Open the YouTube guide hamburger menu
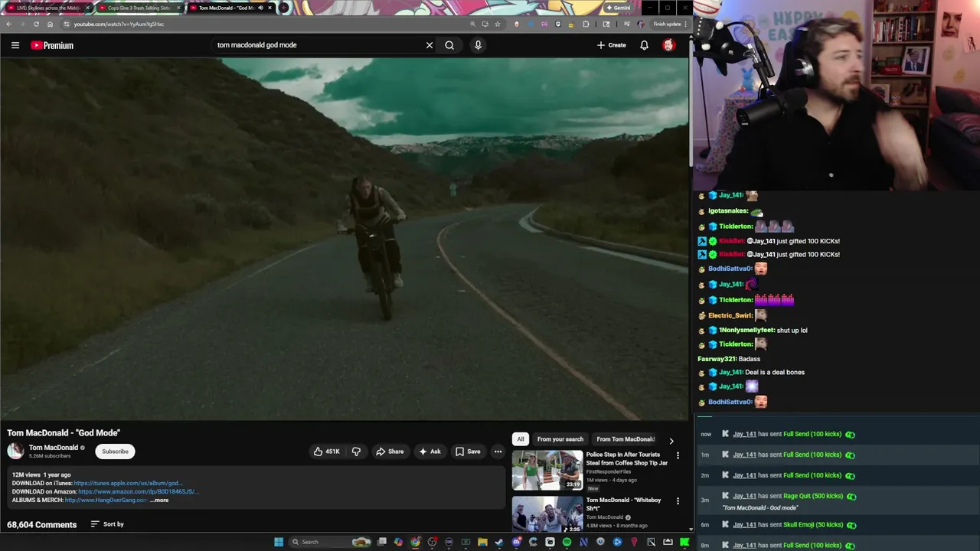Screen dimensions: 980x551 15,45
